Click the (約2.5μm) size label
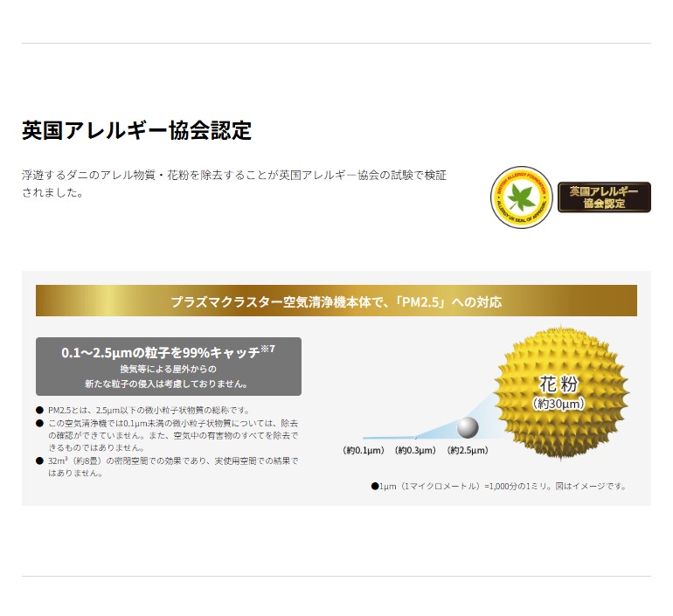This screenshot has height=616, width=673. coord(468,450)
